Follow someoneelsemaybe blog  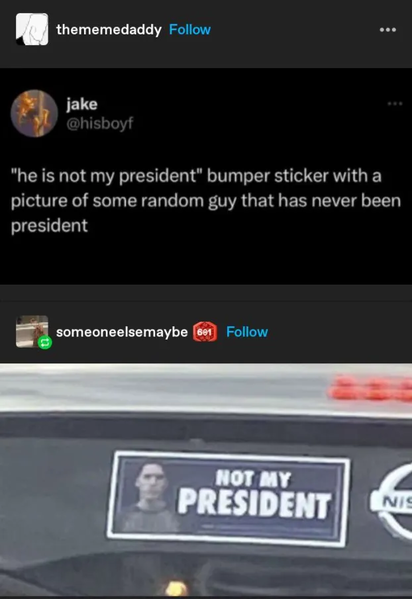[247, 332]
